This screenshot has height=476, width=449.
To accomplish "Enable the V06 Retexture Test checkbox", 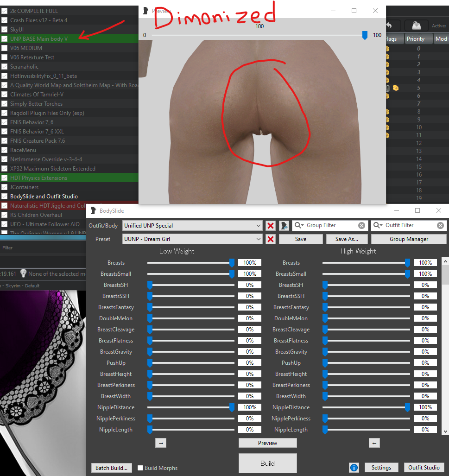I will 5,57.
